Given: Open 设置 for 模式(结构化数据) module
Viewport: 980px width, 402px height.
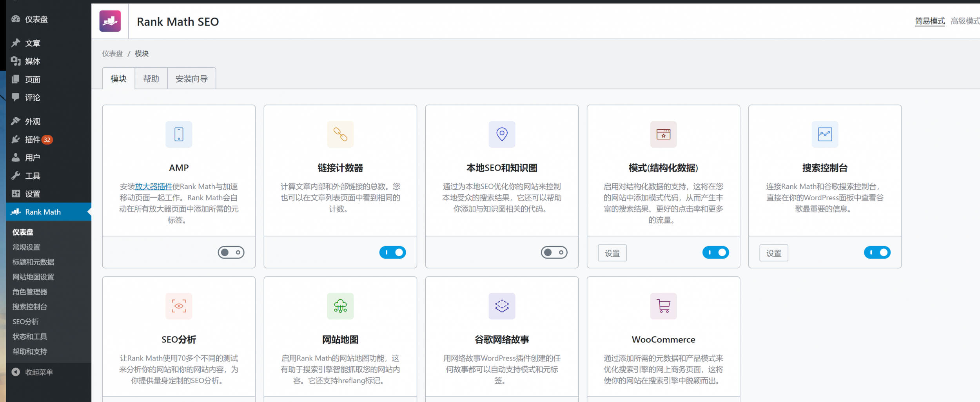Looking at the screenshot, I should click(612, 253).
